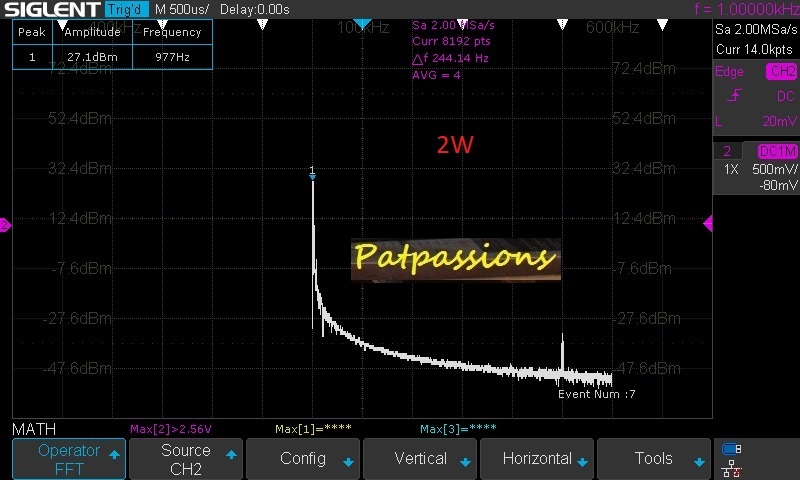Click the peak 1 marker on the spectrum
This screenshot has height=480, width=800.
(x=312, y=173)
